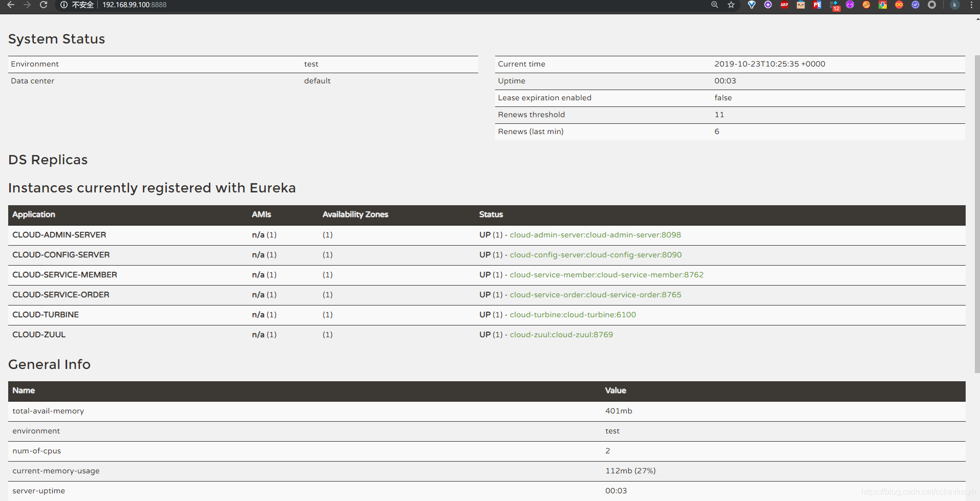Viewport: 980px width, 501px height.
Task: Select the CLOUD-ZUUL application name
Action: [x=39, y=335]
